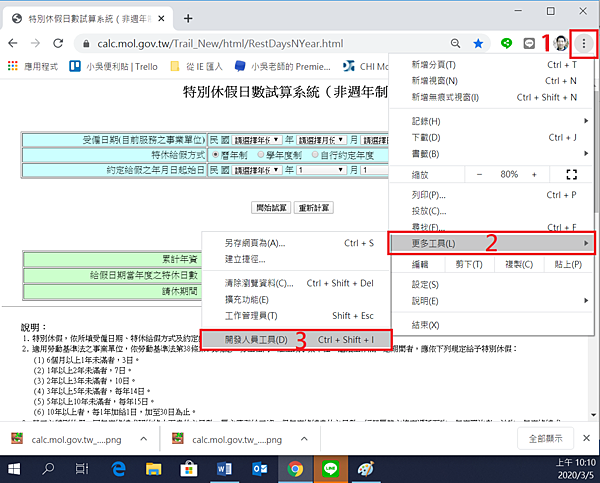The height and width of the screenshot is (483, 600).
Task: Open the 應用程式 apps shortcut
Action: click(x=33, y=67)
